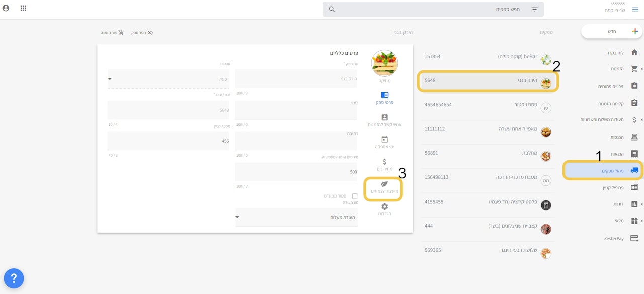Click the supplier vegetable profile picture
The height and width of the screenshot is (294, 644).
384,63
